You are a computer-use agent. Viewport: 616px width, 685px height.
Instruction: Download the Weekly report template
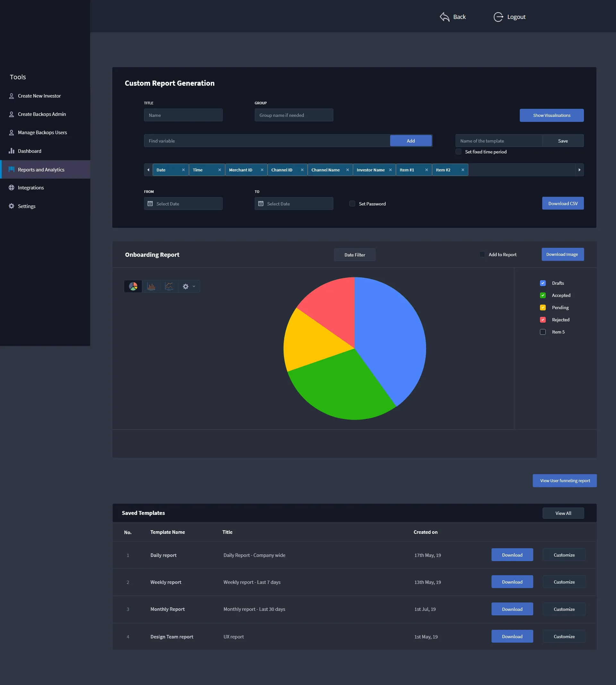[512, 582]
